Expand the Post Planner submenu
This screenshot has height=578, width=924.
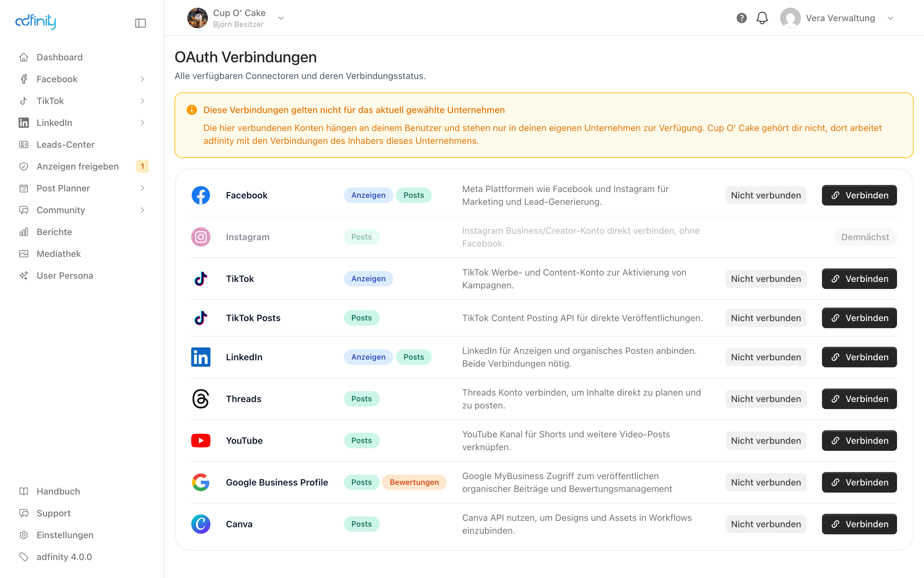tap(142, 188)
